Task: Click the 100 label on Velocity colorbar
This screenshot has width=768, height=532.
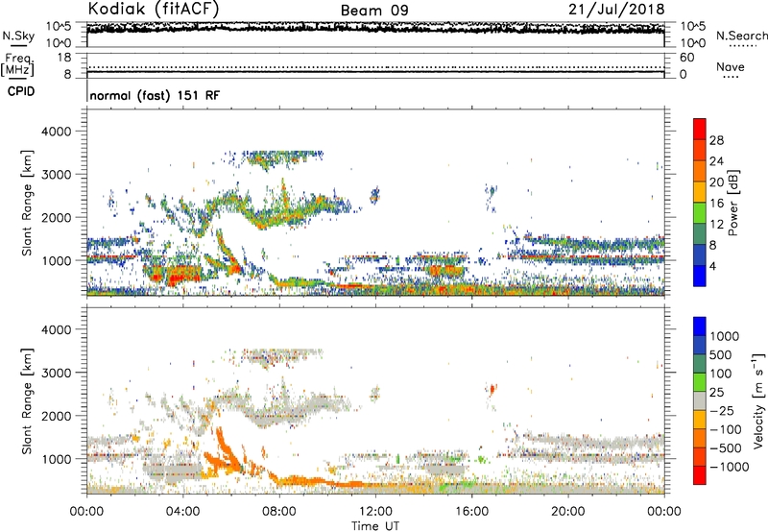Action: tap(720, 374)
